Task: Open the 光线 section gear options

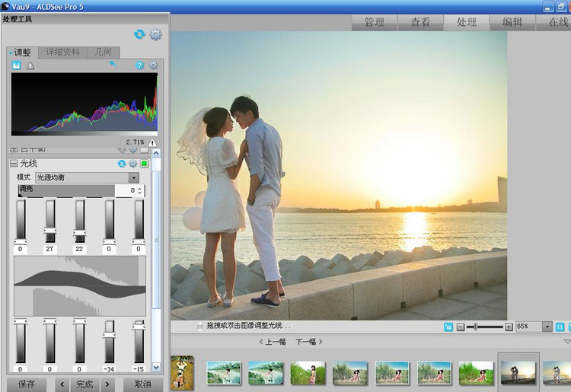Action: [132, 164]
